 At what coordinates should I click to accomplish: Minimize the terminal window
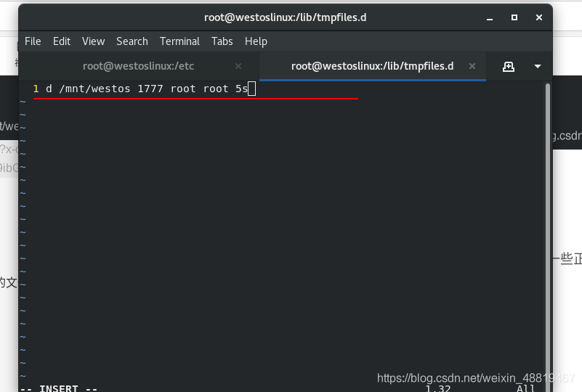point(490,18)
